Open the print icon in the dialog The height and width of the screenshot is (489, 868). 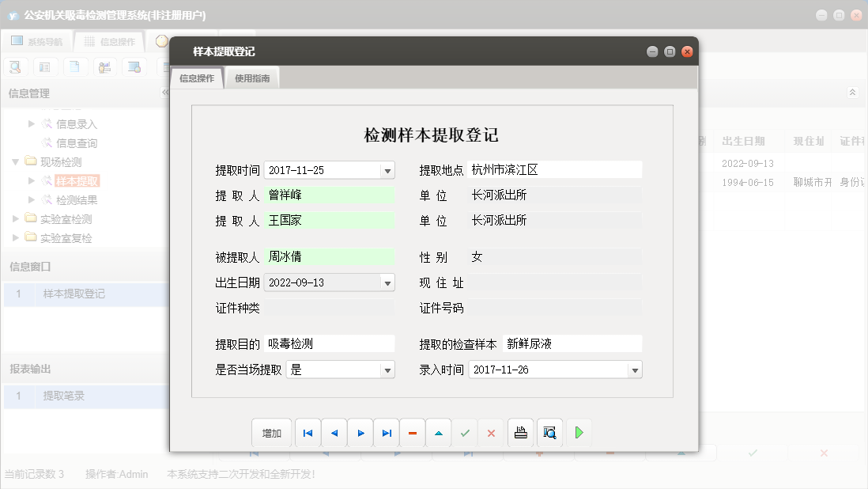[x=520, y=433]
